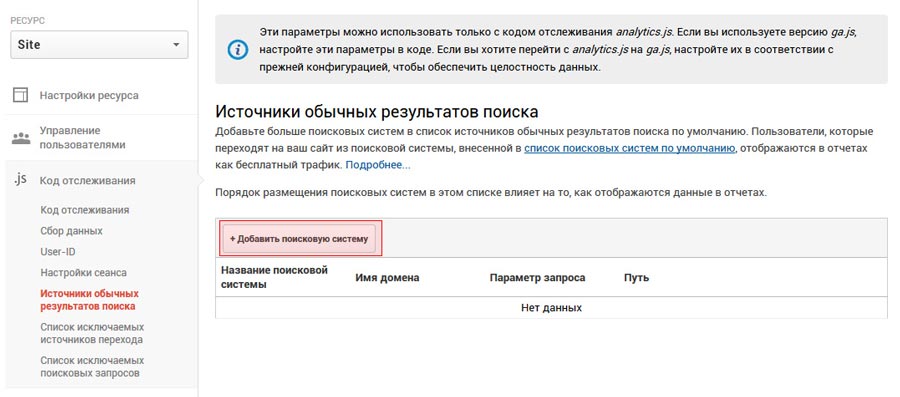Click the .js tracking code icon
900x397 pixels.
[x=20, y=180]
